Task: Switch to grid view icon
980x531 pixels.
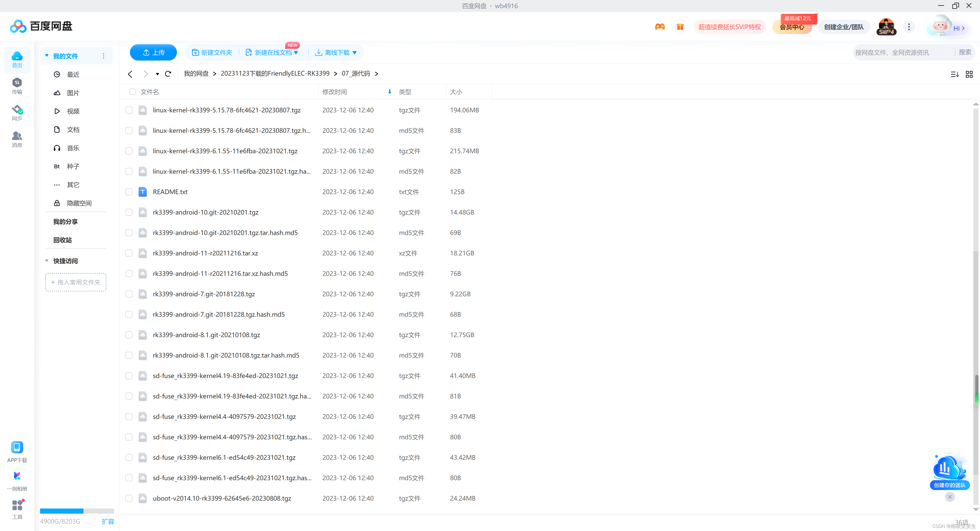Action: [x=969, y=74]
